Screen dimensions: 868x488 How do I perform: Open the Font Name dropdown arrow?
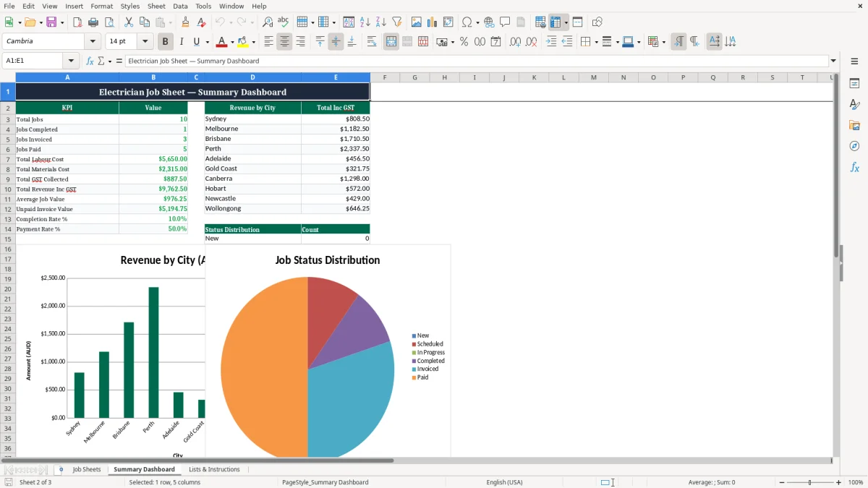(92, 42)
